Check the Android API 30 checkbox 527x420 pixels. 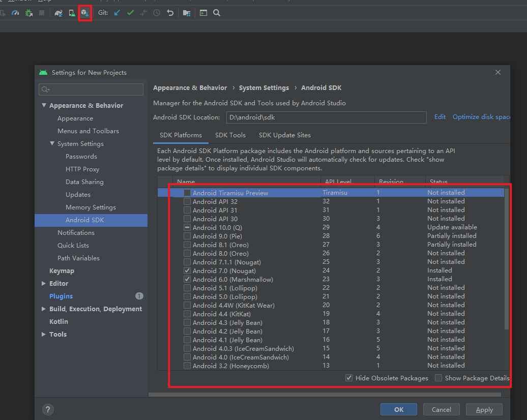point(187,218)
